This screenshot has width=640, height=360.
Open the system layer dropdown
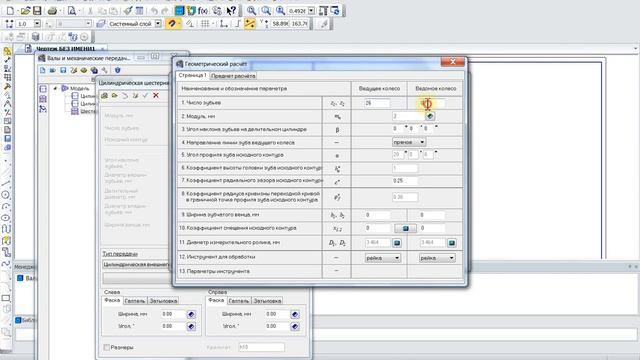(158, 24)
